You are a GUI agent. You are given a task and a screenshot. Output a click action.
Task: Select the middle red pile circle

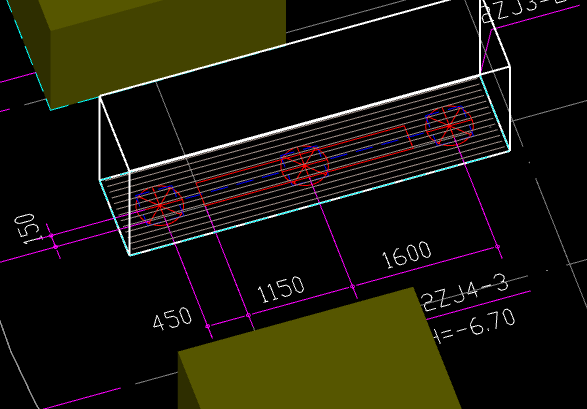[x=305, y=166]
